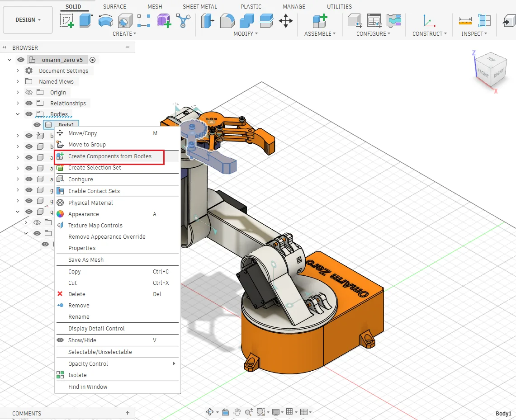Click the Viewports layout icon

coord(304,412)
